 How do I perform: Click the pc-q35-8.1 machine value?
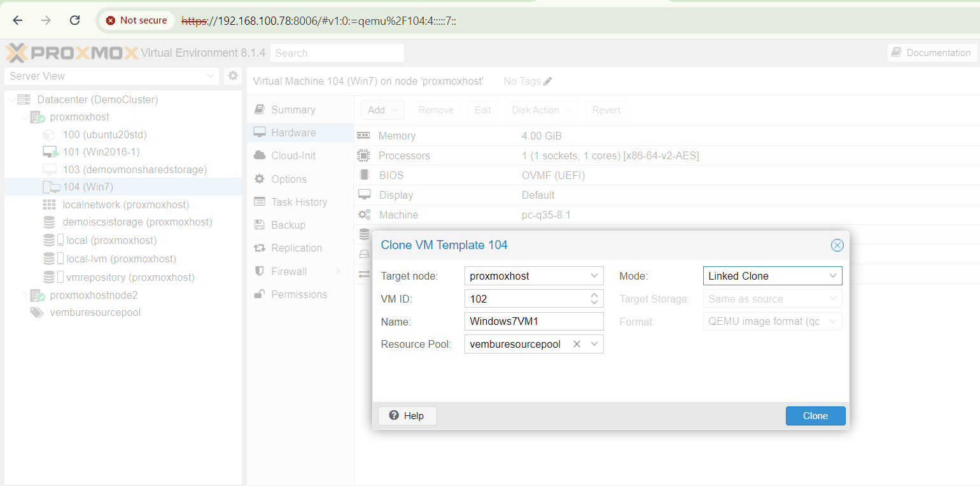point(546,215)
